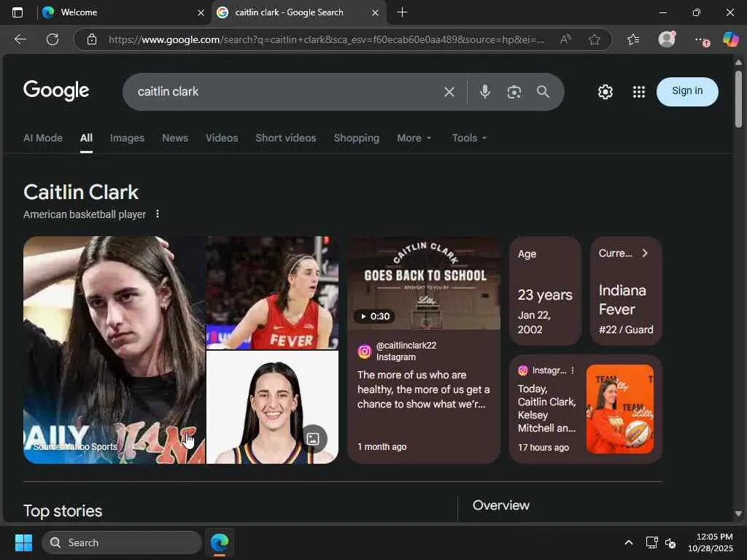Click the page vertical scrollbar thumb

coord(738,99)
